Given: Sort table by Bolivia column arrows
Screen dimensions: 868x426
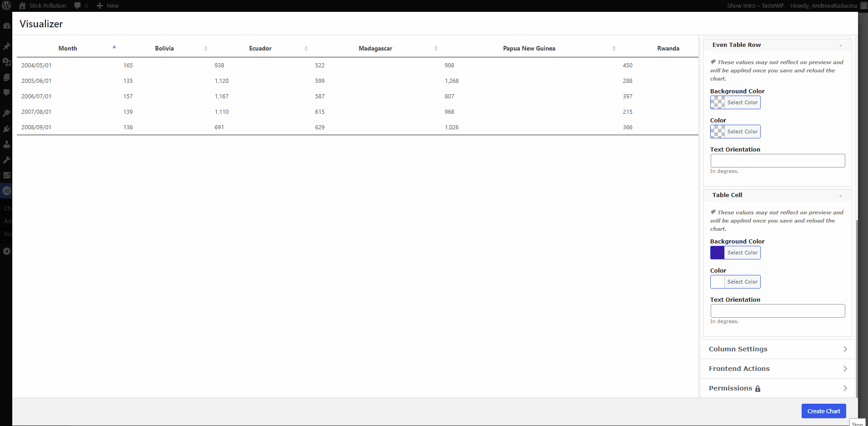Looking at the screenshot, I should coord(206,48).
